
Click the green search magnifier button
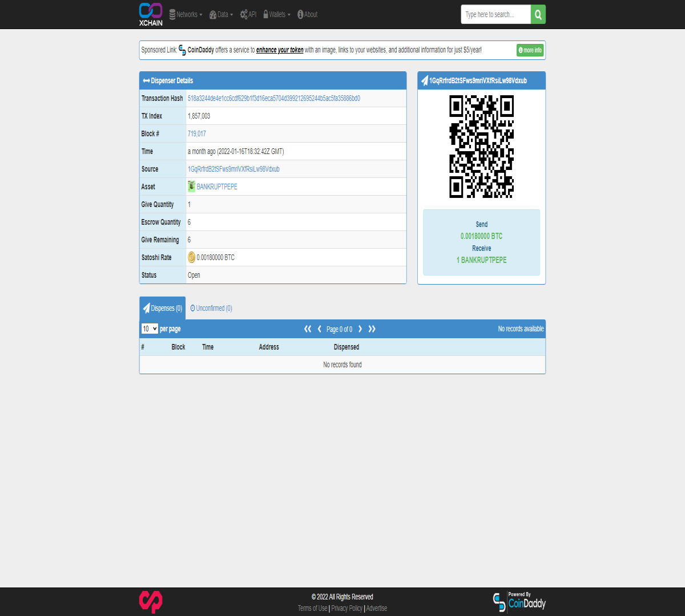click(538, 14)
